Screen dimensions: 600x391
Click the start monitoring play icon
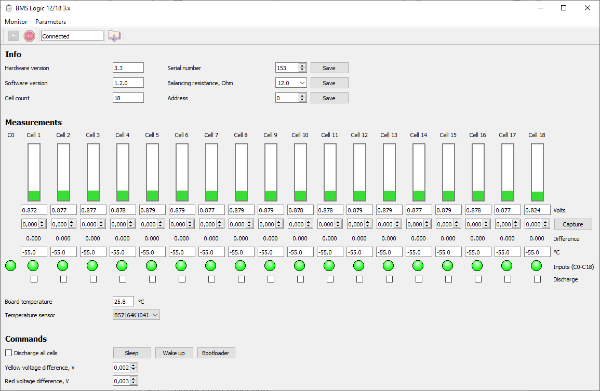(13, 36)
